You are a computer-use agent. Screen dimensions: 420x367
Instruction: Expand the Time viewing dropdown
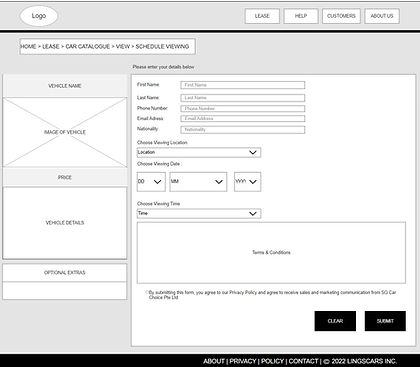199,214
